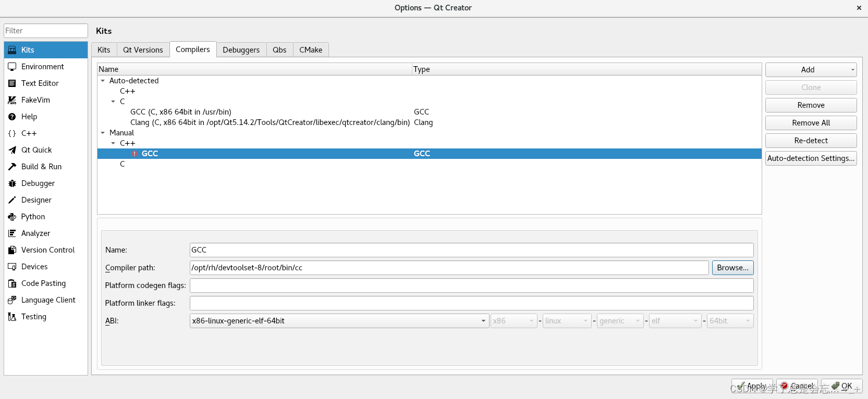
Task: Open the FakeVim settings icon
Action: (x=12, y=100)
